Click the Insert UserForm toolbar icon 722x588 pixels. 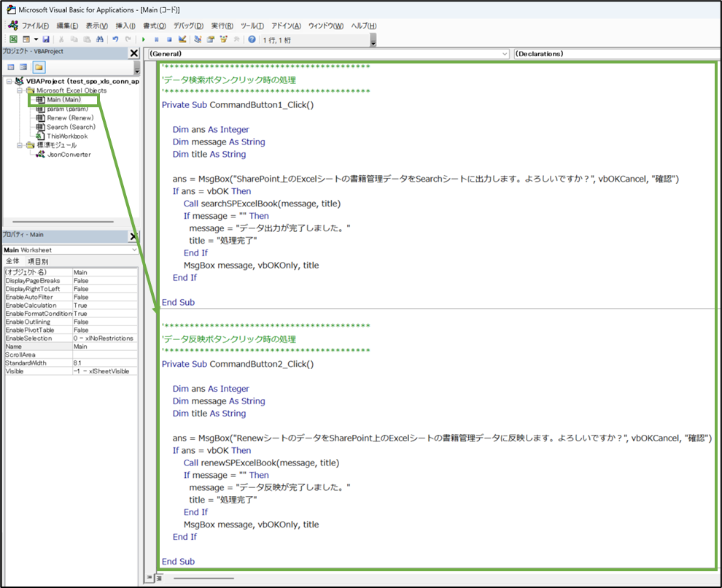(x=26, y=39)
